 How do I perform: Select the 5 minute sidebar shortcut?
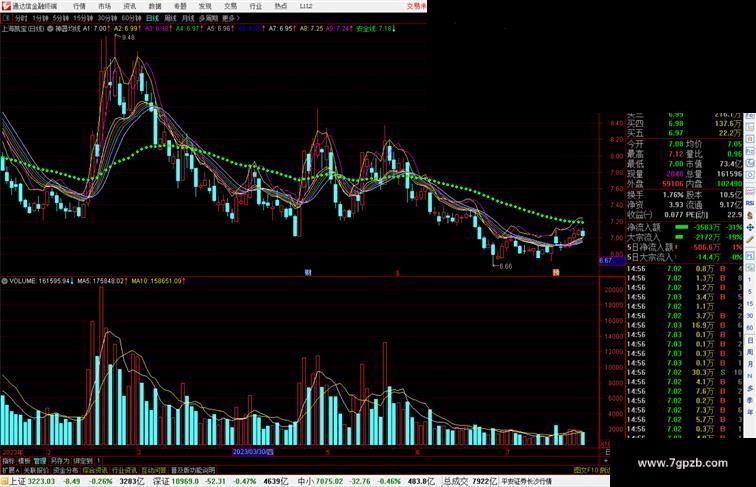click(x=750, y=292)
